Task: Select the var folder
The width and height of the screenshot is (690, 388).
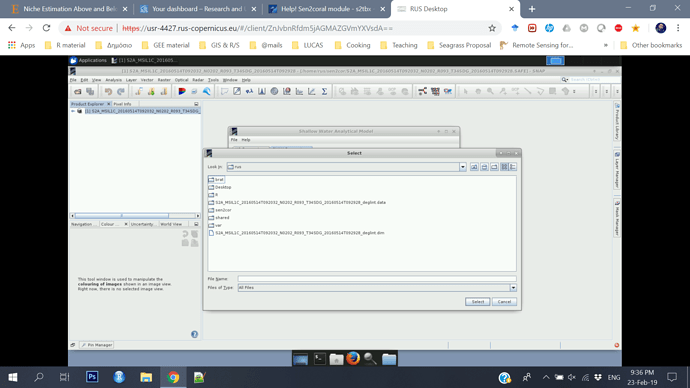Action: coord(215,225)
